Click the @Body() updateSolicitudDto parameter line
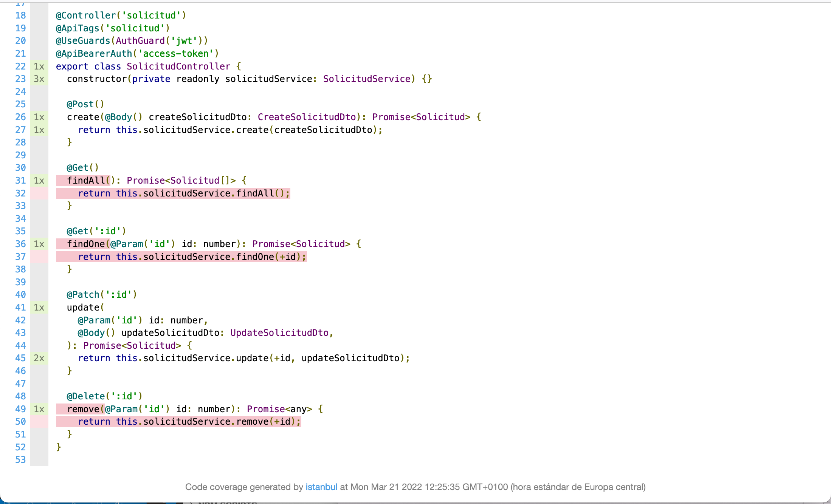 pos(206,333)
